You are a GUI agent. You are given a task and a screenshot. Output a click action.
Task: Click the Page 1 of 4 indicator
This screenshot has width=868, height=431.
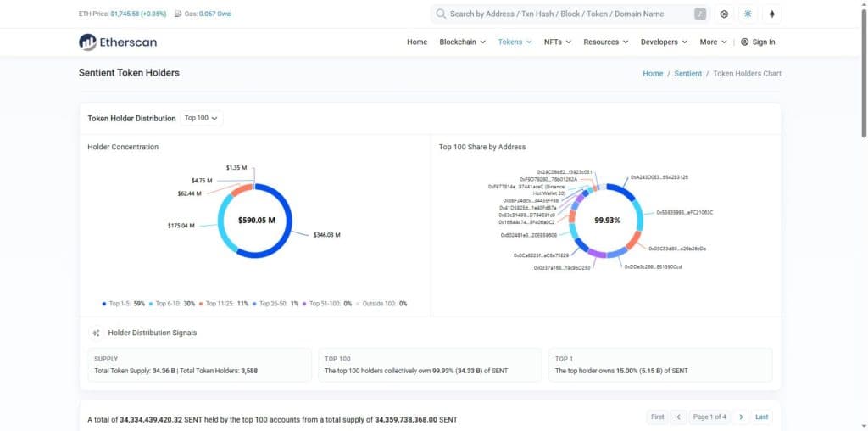coord(709,417)
